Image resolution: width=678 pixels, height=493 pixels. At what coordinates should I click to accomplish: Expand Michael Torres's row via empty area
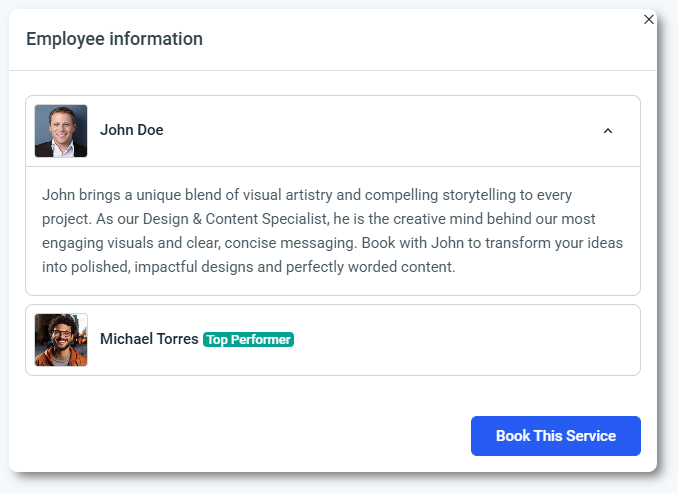(460, 340)
